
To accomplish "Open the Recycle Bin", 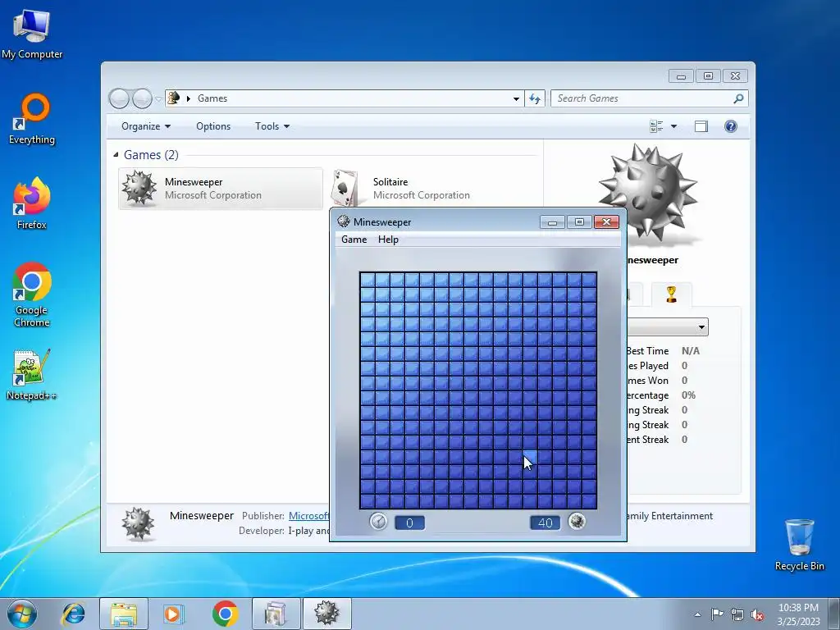I will tap(799, 545).
